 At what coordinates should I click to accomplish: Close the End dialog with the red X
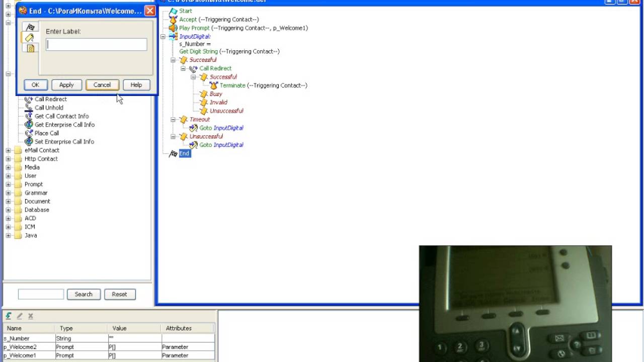[150, 11]
